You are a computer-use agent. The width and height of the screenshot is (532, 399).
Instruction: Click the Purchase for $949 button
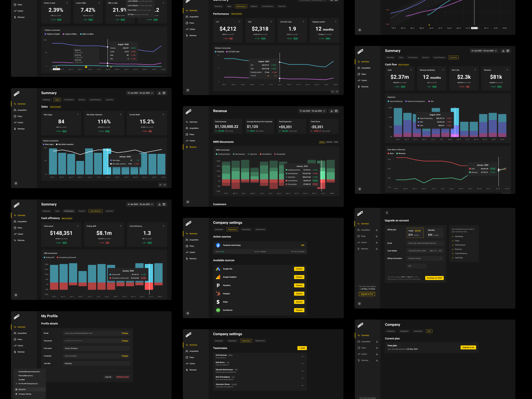point(434,278)
